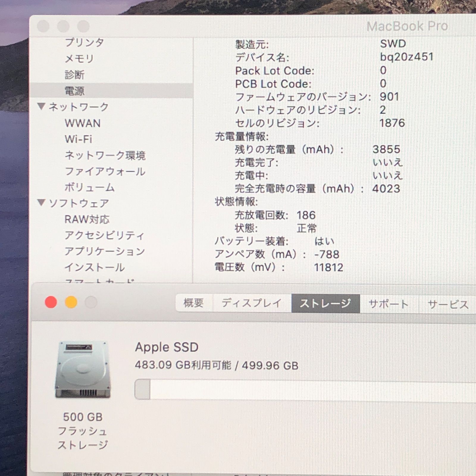Click the 完全充電時の容量 value 4023
Viewport: 476px width, 476px height.
(386, 189)
